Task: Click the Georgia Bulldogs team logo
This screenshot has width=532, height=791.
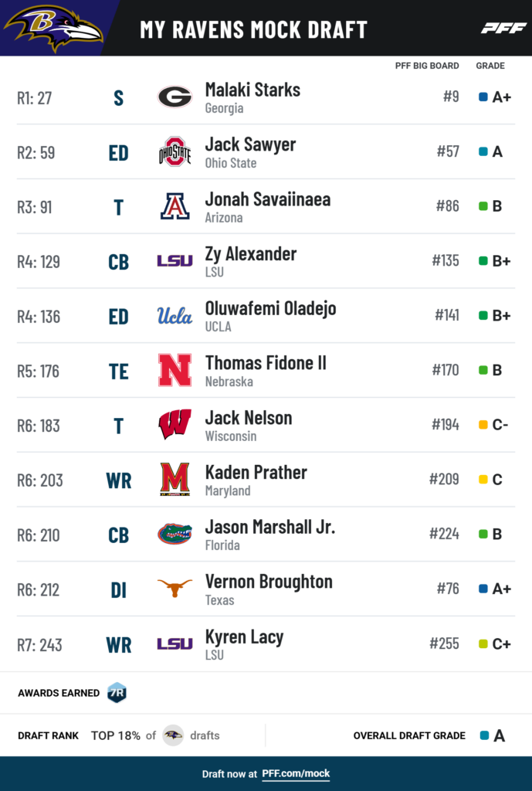Action: pos(175,97)
